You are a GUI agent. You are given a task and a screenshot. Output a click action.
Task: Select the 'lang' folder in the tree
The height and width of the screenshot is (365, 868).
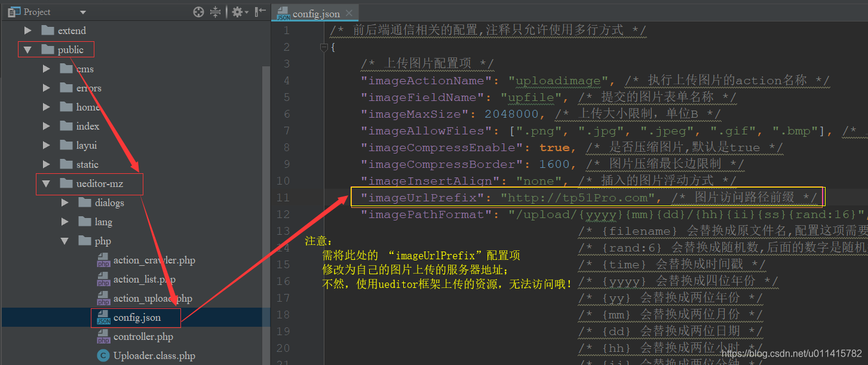coord(103,222)
